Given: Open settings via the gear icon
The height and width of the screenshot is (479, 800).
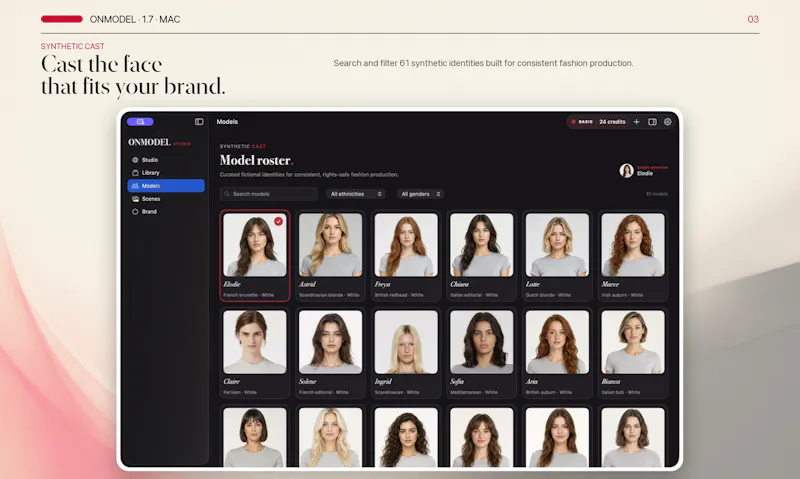Looking at the screenshot, I should point(667,122).
